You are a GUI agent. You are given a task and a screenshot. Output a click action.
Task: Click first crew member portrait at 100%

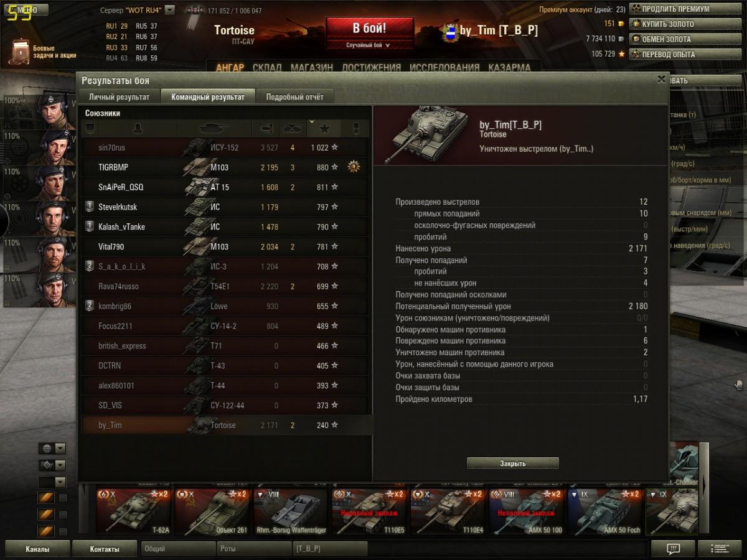pyautogui.click(x=54, y=113)
